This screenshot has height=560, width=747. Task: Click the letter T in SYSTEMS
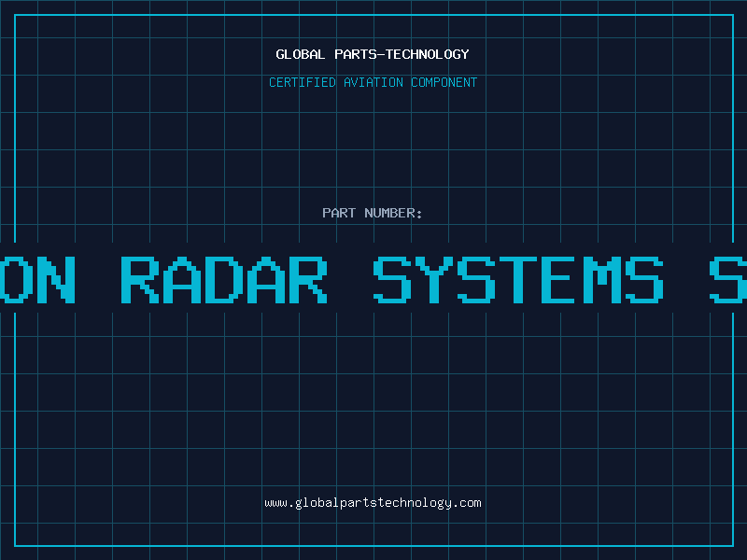(x=518, y=280)
